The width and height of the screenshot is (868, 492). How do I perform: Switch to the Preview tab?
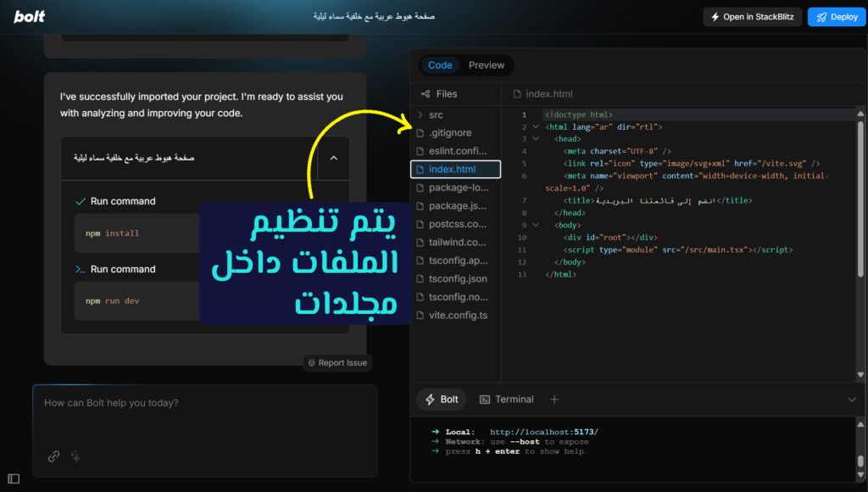pyautogui.click(x=486, y=65)
